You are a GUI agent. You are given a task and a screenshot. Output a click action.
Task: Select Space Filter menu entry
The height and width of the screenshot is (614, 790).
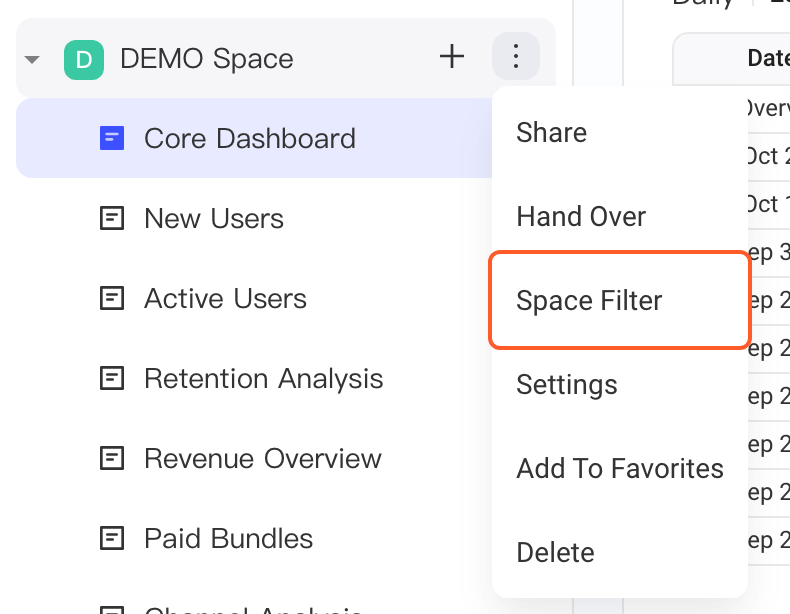[x=620, y=300]
